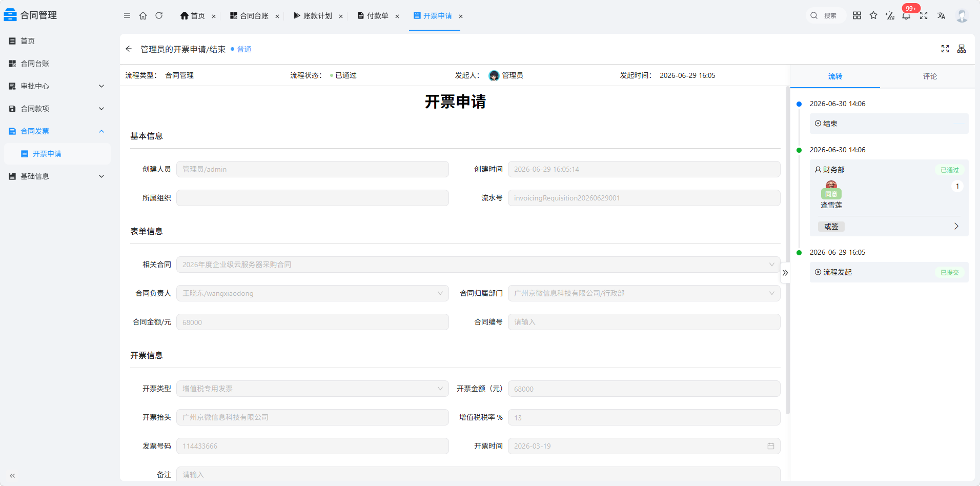Click the refresh icon in top bar
Screen dimensions: 980x486
point(159,15)
